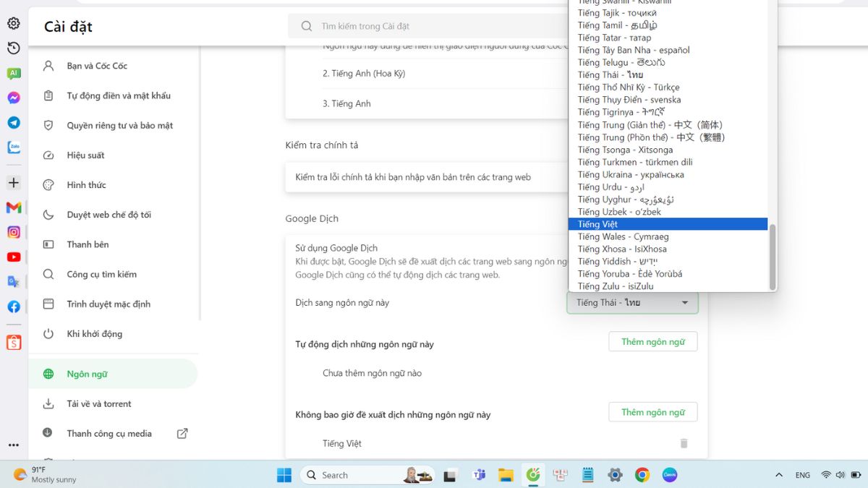Open the three-dot more menu in sidebar

[x=13, y=445]
